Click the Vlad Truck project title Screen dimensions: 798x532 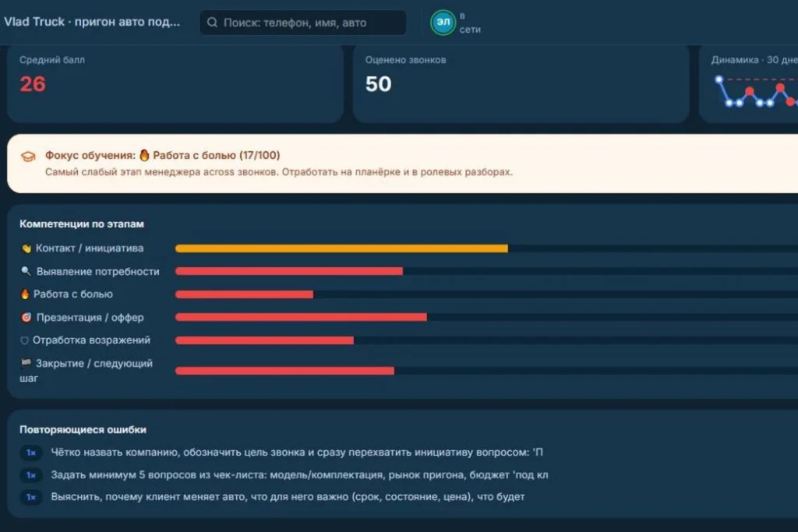pos(92,22)
